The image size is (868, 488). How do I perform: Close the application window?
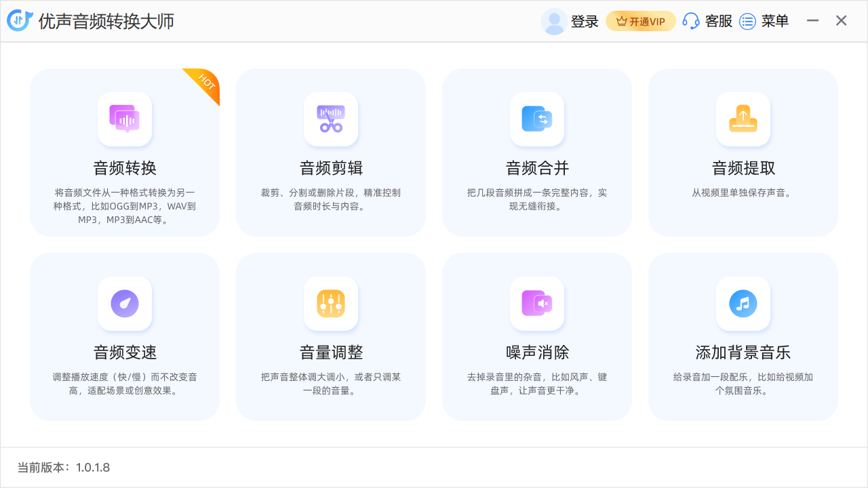pos(842,21)
